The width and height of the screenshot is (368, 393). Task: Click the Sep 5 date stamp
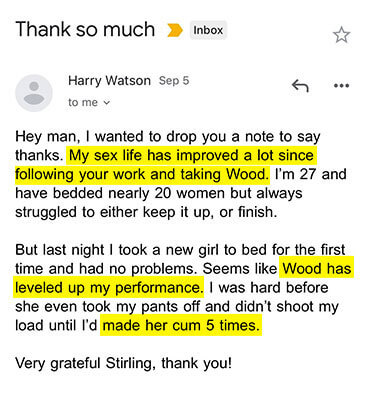pos(174,81)
